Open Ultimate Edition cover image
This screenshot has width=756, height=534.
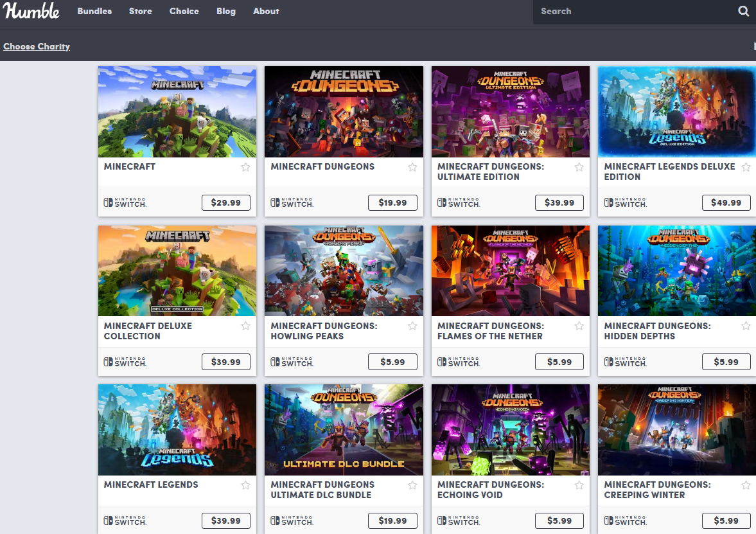coord(511,111)
